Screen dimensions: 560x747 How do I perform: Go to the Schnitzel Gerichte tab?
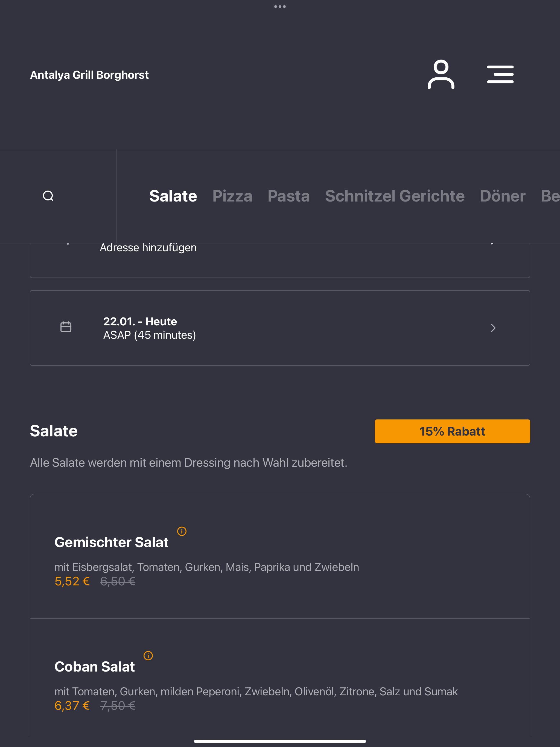coord(395,196)
